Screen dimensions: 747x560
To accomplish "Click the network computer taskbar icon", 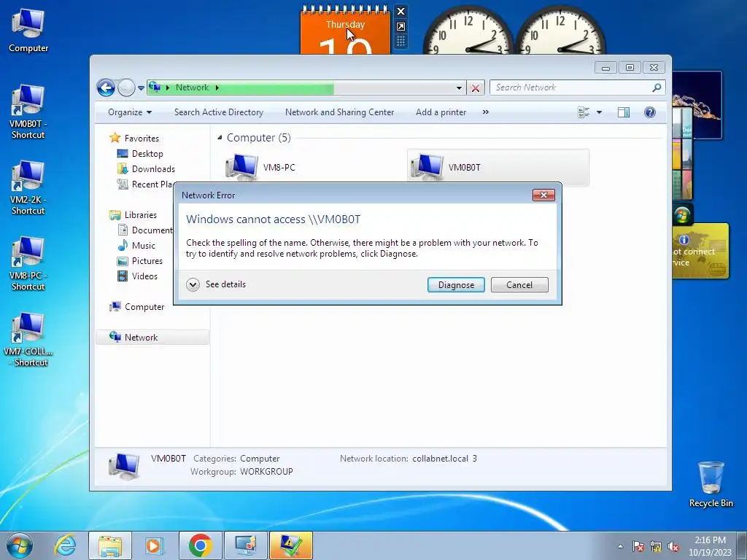I will pos(246,545).
